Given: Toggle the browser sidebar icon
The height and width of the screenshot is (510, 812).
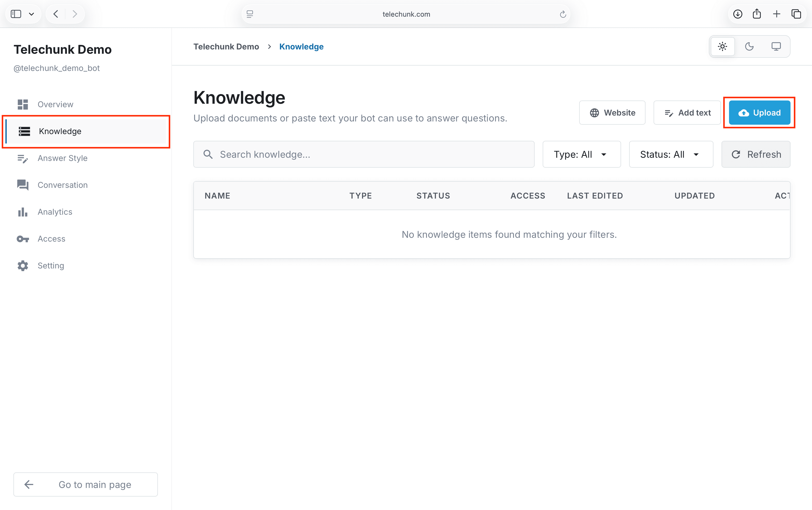Looking at the screenshot, I should [16, 14].
